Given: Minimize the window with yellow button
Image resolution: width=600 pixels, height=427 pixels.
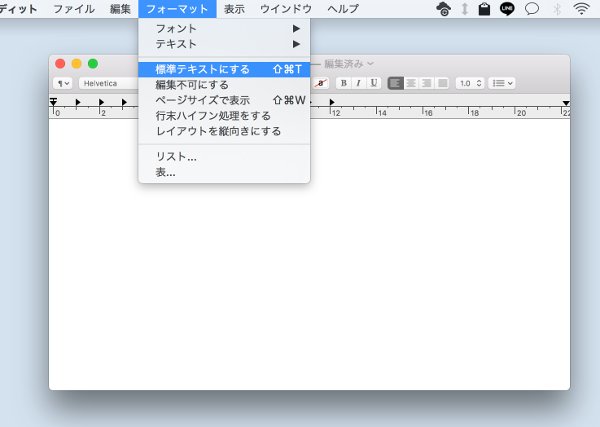Looking at the screenshot, I should (x=77, y=64).
